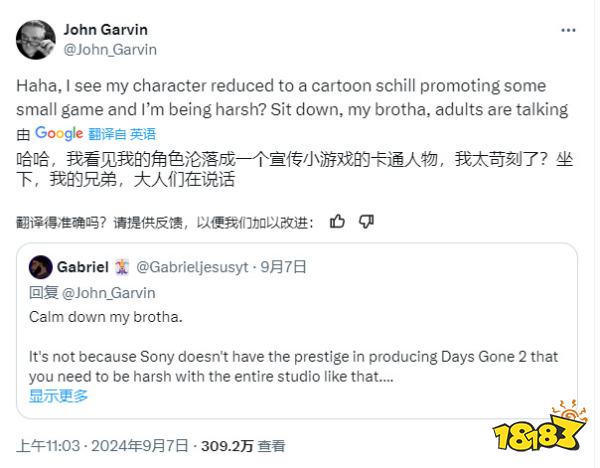
Task: Click the @John_Garvin mention in reply line
Action: point(103,294)
